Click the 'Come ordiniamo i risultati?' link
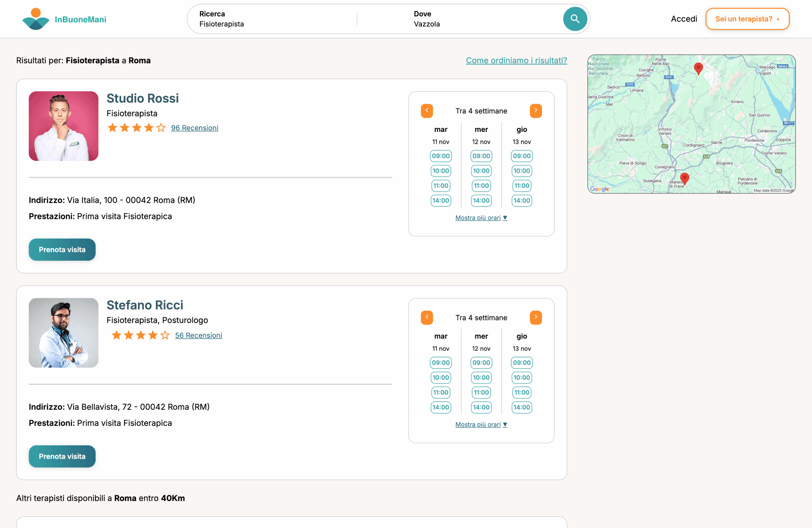Viewport: 812px width, 528px height. (516, 60)
